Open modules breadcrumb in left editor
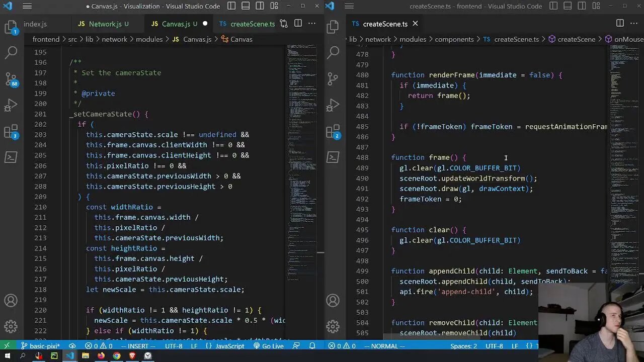The height and width of the screenshot is (362, 644). click(x=149, y=39)
